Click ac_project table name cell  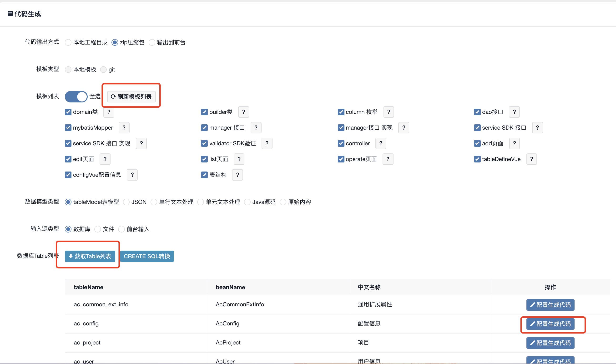coord(136,343)
